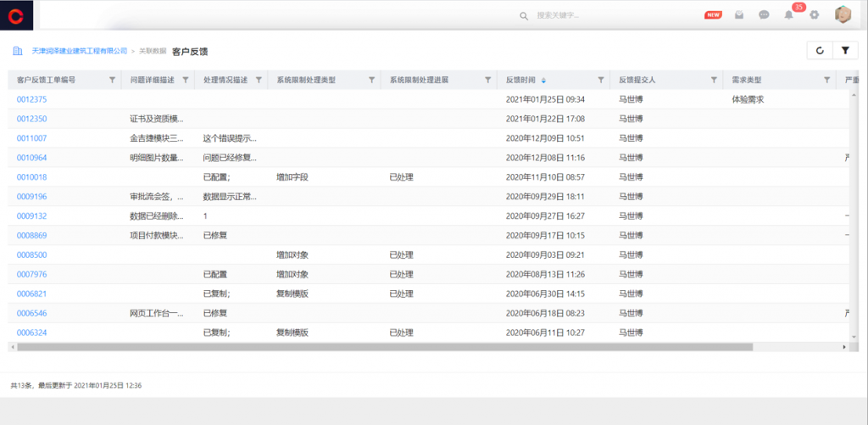Click the NEW badge icon
The image size is (868, 425).
pyautogui.click(x=714, y=14)
